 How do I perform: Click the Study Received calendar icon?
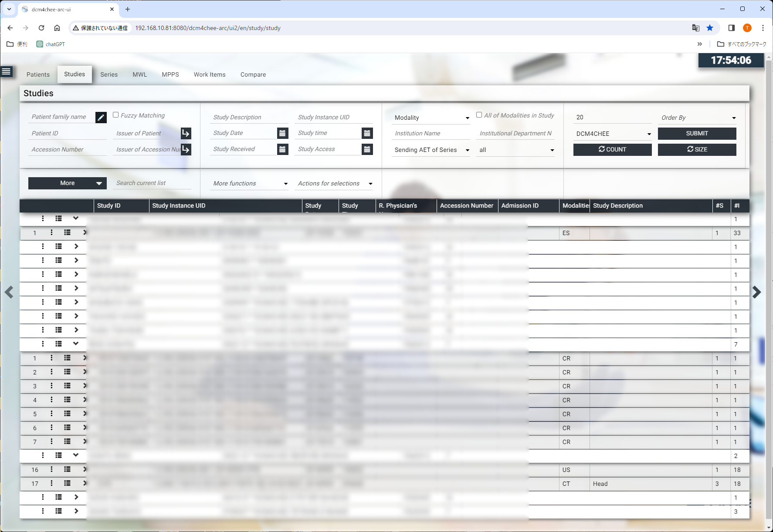tap(282, 149)
